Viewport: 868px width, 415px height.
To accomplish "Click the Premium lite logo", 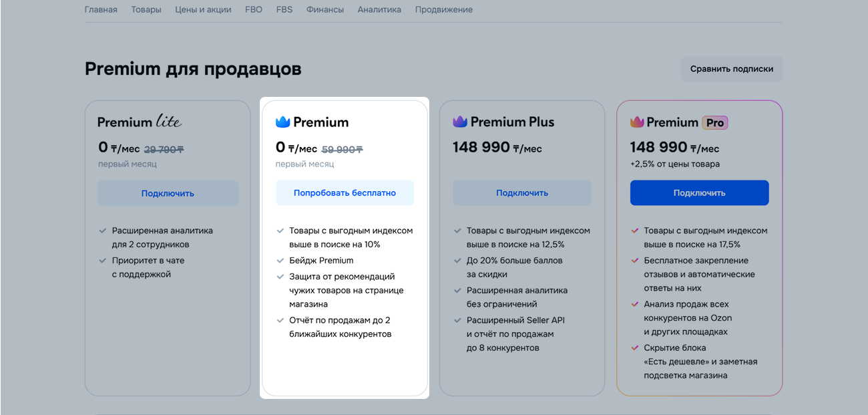I will (140, 122).
